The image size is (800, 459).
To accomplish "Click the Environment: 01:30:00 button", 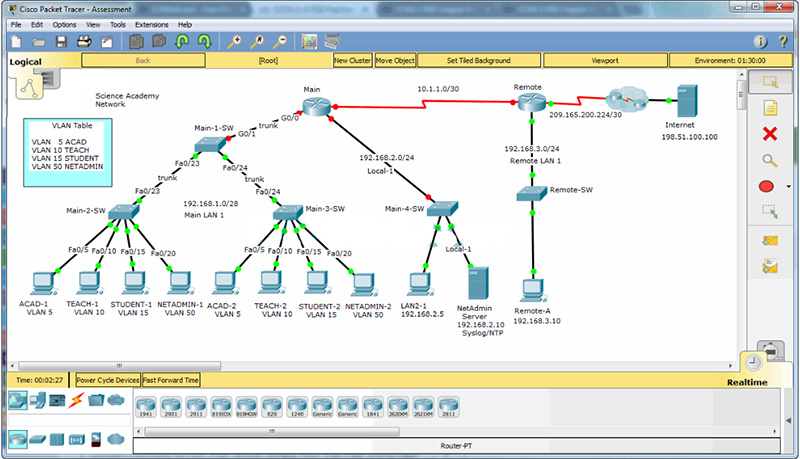I will click(730, 60).
